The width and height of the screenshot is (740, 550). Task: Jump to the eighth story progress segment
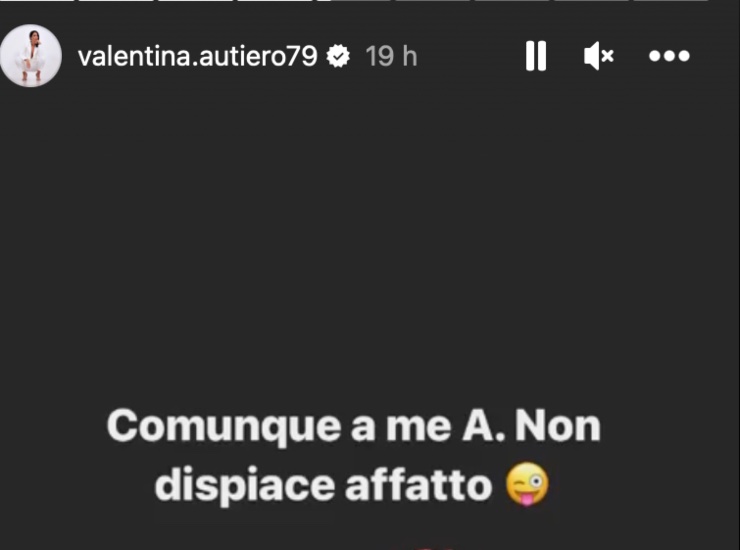tap(592, 1)
